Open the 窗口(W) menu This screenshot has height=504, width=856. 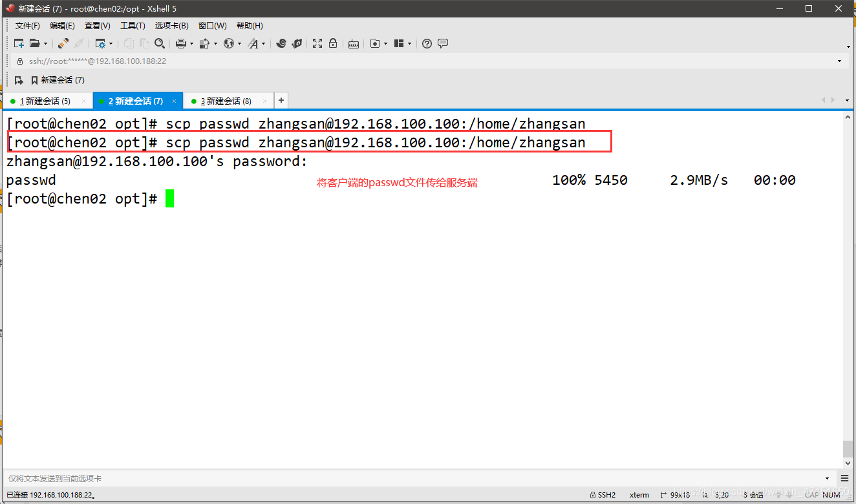(x=213, y=26)
